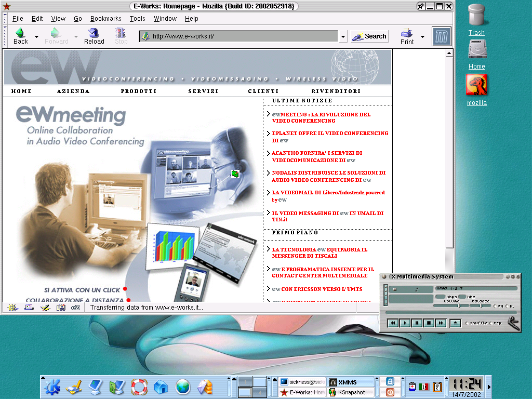Screen dimensions: 532x399
Task: Toggle the XMMS PL playlist button
Action: point(510,306)
